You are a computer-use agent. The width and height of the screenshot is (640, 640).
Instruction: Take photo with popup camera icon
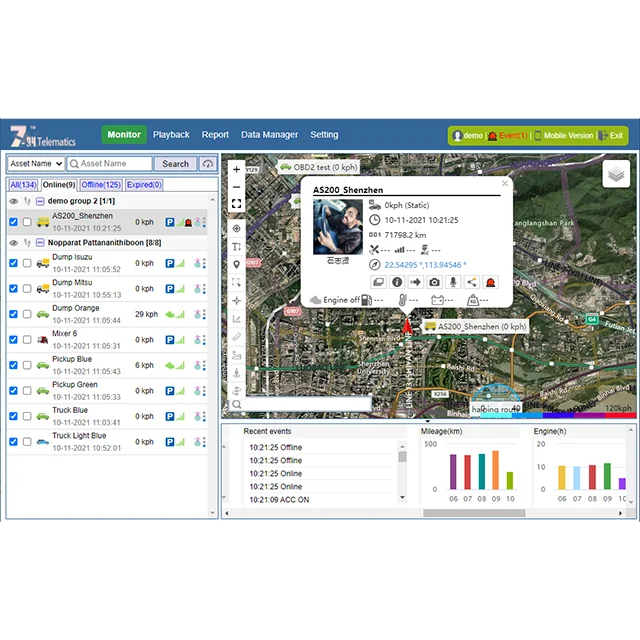tap(434, 282)
